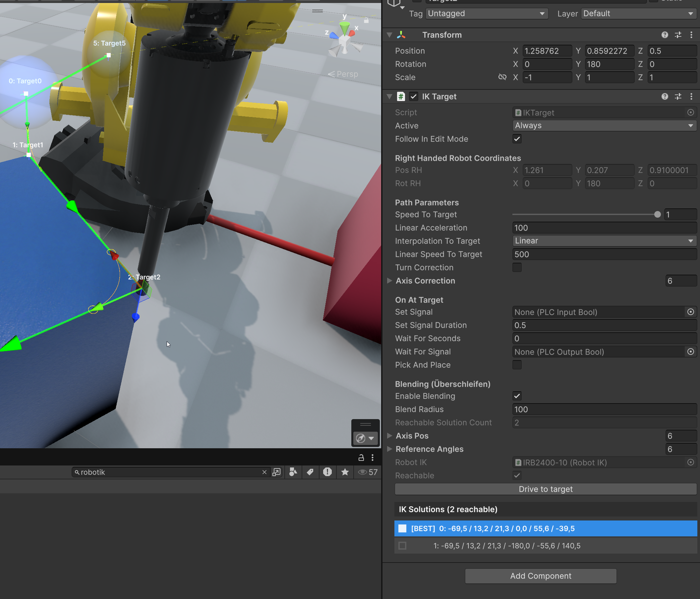Image resolution: width=700 pixels, height=599 pixels.
Task: Select IK solution 1 row in list
Action: (x=545, y=546)
